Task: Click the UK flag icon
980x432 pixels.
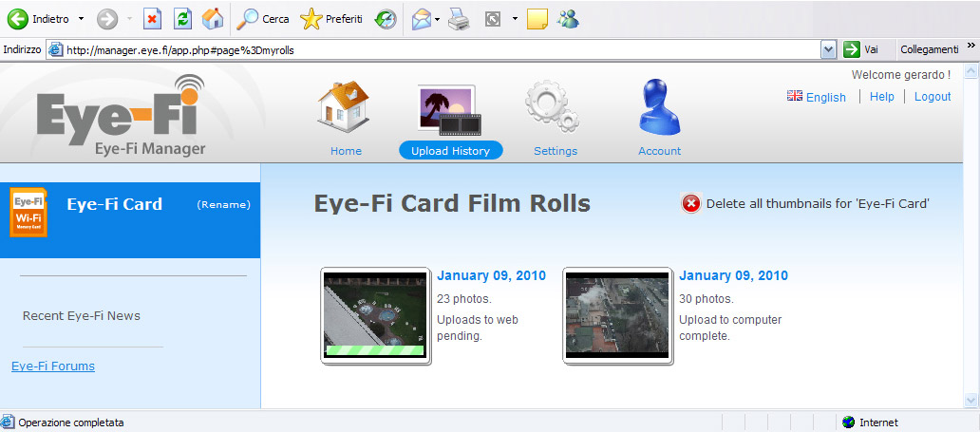Action: pos(795,96)
